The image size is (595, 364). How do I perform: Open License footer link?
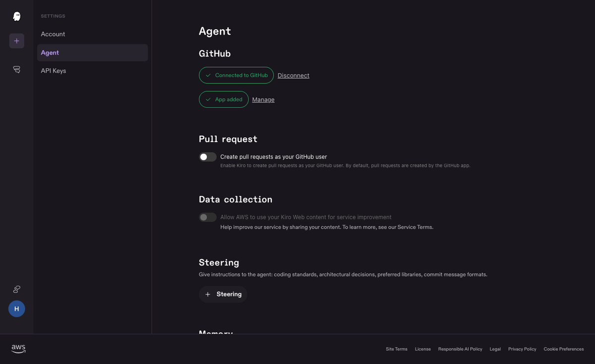point(423,349)
